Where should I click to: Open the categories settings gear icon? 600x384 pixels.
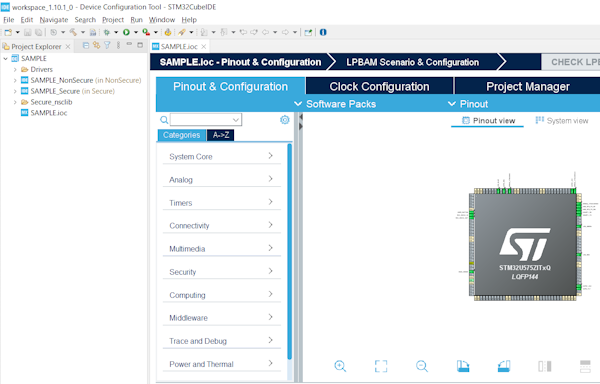tap(285, 120)
